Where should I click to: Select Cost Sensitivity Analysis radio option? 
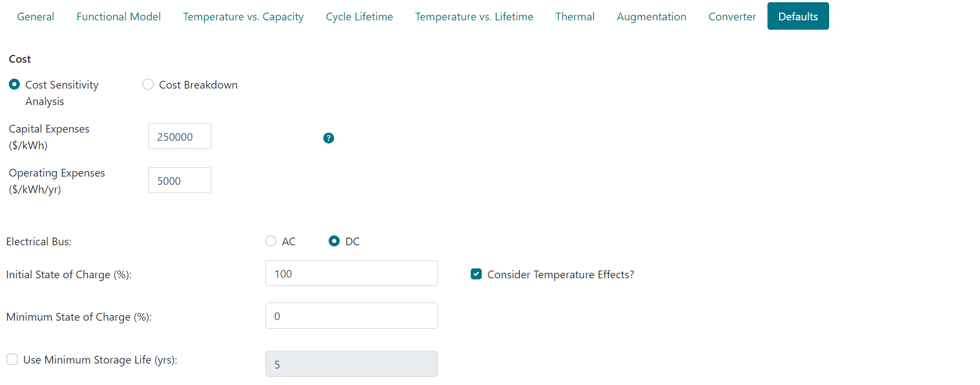click(x=14, y=85)
